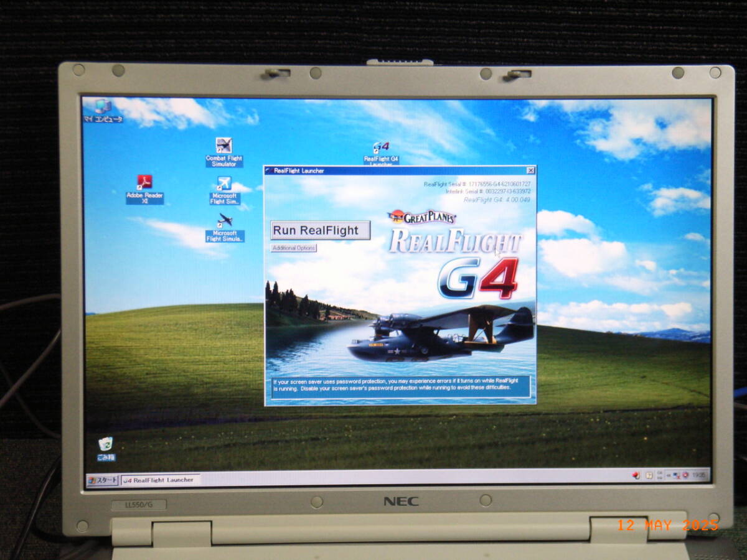
Task: Open Additional Options in the launcher
Action: coord(294,248)
